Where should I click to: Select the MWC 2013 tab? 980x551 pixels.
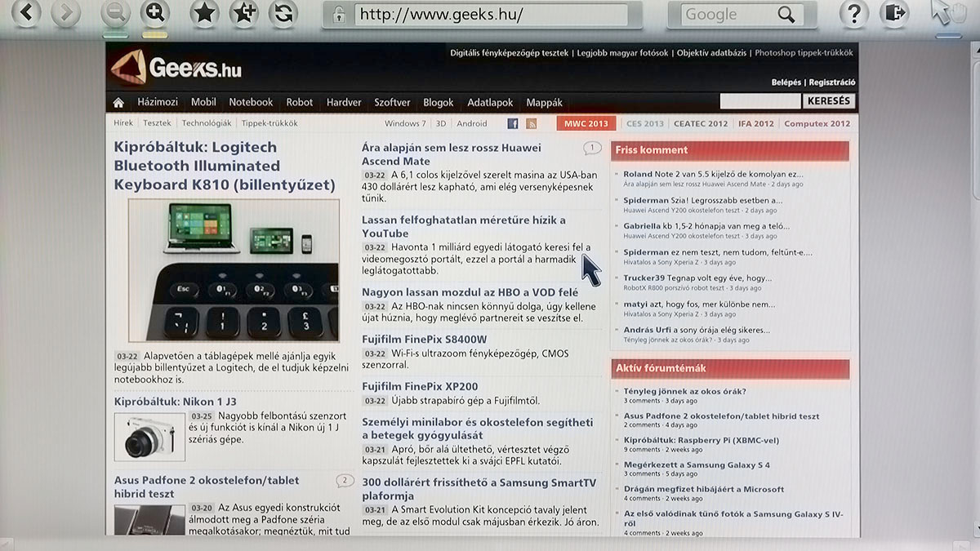click(586, 124)
